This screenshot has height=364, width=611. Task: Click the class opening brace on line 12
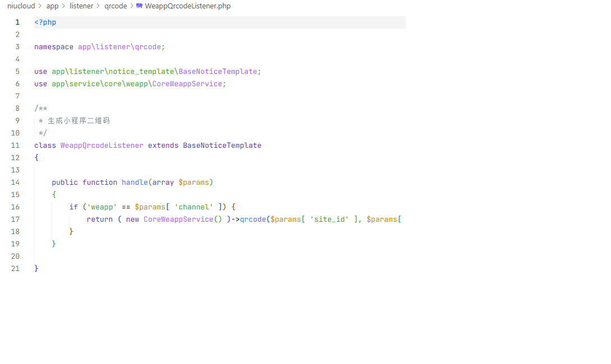click(36, 157)
